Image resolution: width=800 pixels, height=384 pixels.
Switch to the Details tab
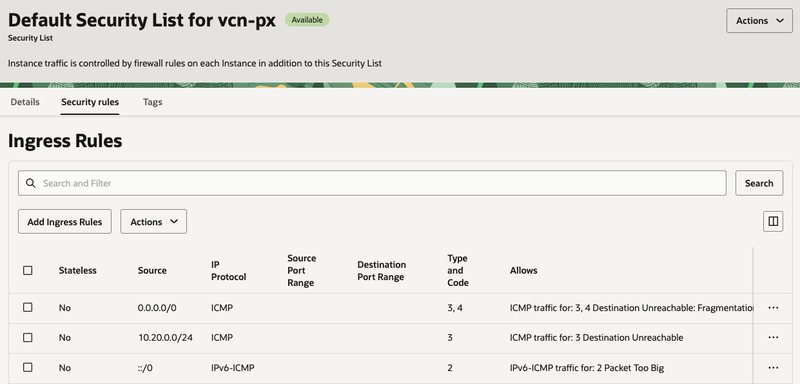pyautogui.click(x=25, y=102)
